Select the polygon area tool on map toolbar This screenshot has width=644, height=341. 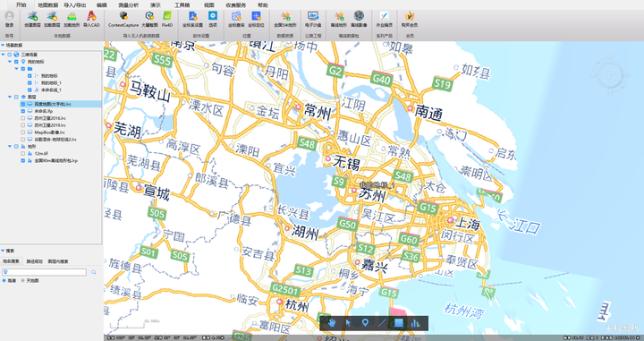pyautogui.click(x=398, y=323)
